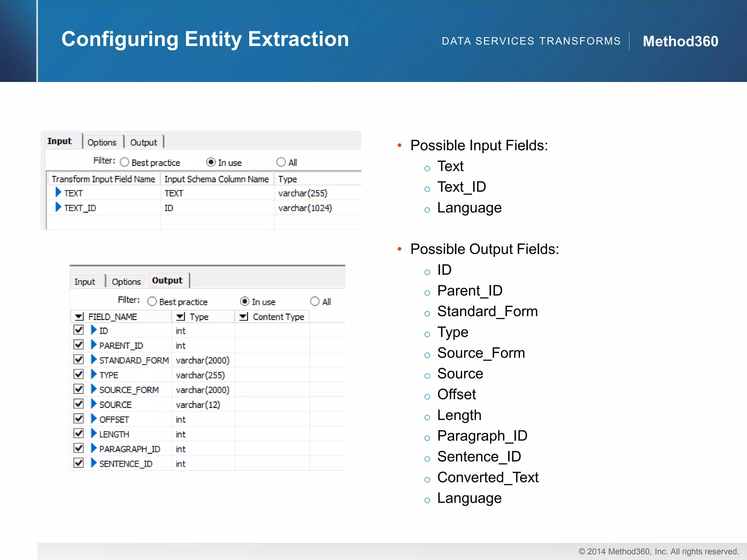Select All filter in Input panel
The image size is (747, 560).
[281, 162]
